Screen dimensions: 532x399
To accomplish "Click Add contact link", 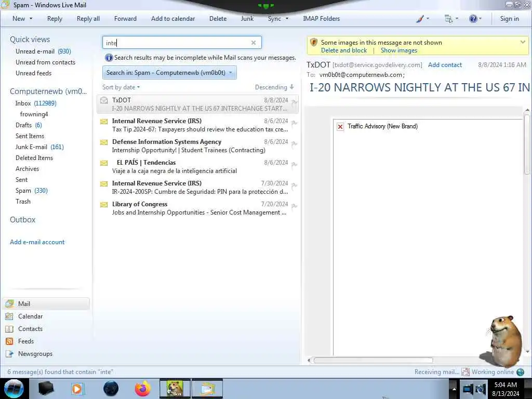I will click(445, 65).
